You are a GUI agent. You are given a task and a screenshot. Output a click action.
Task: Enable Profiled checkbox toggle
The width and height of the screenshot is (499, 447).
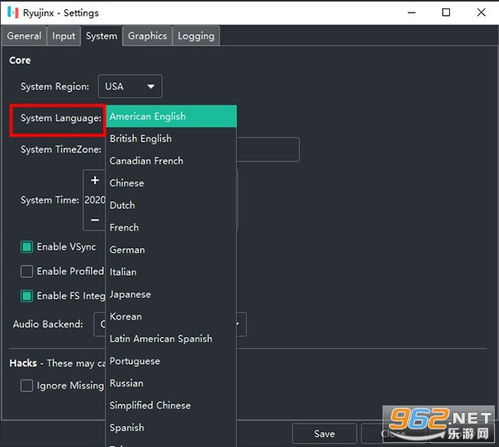[x=27, y=271]
